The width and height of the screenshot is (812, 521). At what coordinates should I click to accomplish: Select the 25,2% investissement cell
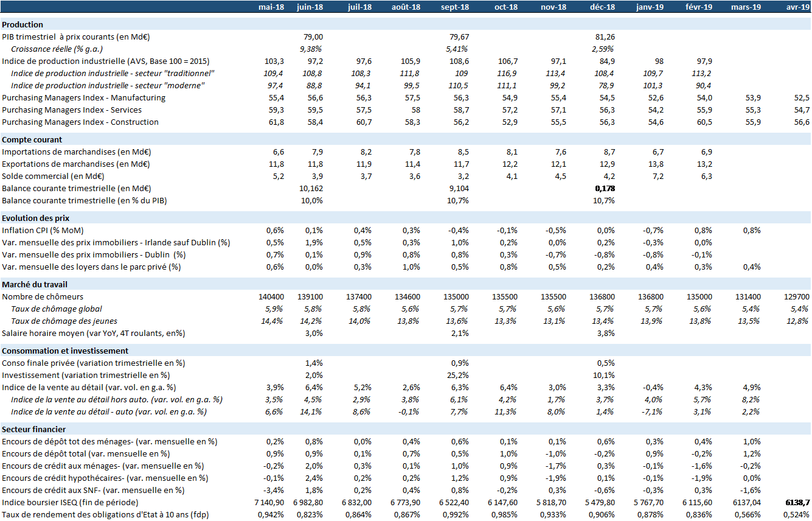pyautogui.click(x=457, y=375)
